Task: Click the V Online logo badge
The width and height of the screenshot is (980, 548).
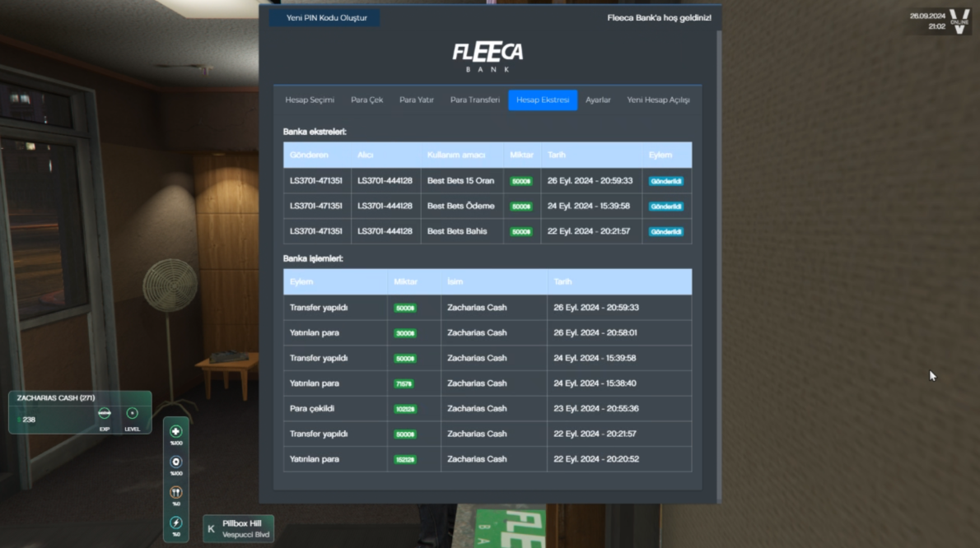Action: [x=959, y=21]
